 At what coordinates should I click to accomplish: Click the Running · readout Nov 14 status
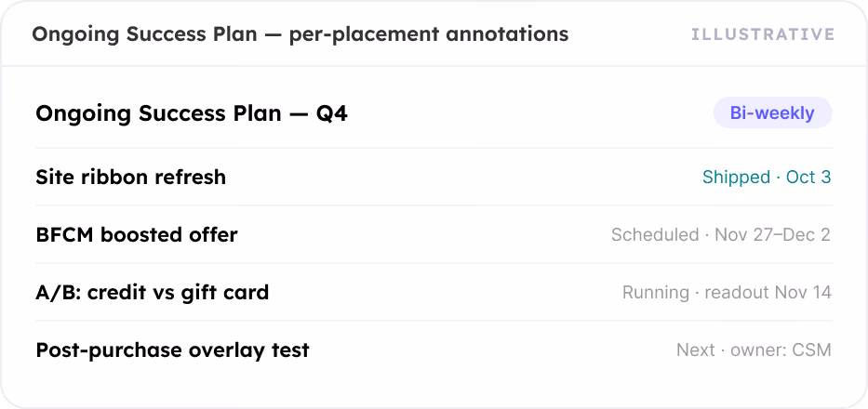(727, 292)
